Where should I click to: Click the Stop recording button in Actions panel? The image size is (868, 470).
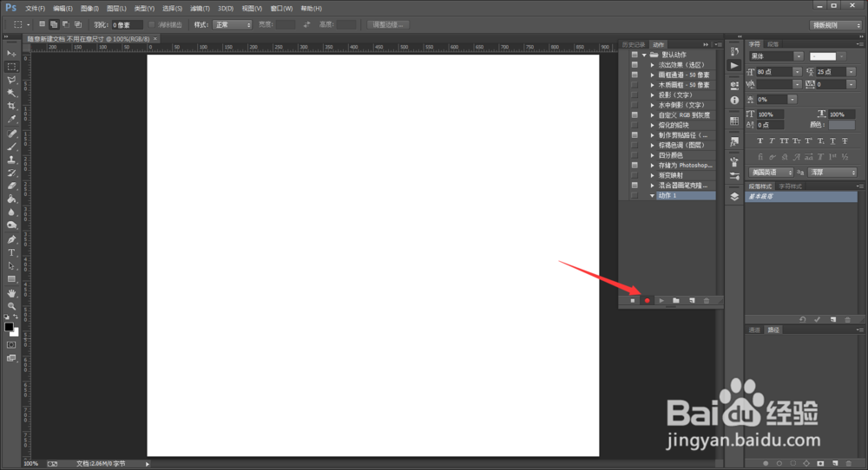(633, 301)
